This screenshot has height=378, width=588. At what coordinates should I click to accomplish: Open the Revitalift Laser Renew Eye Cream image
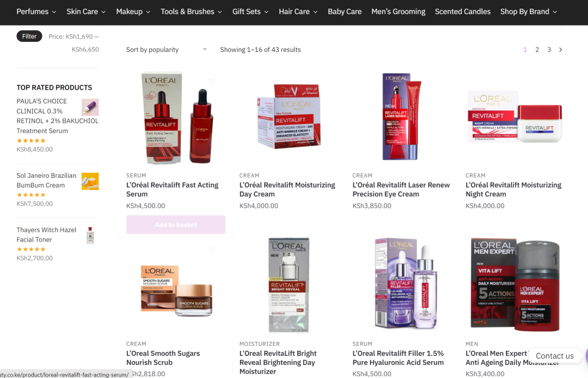coord(402,116)
